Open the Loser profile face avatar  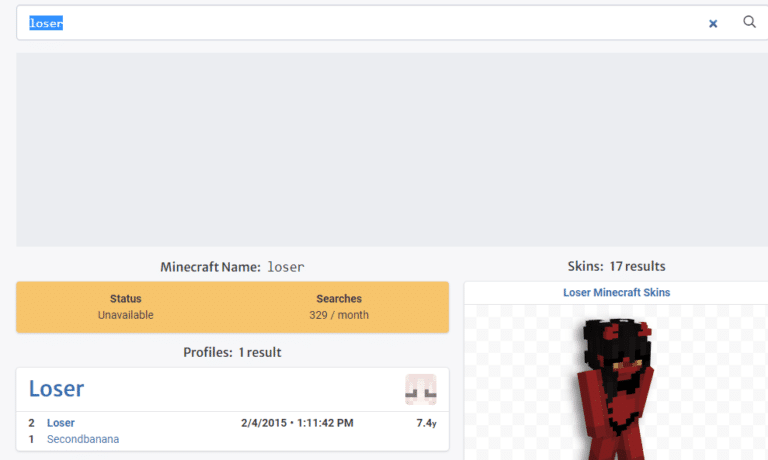tap(420, 389)
